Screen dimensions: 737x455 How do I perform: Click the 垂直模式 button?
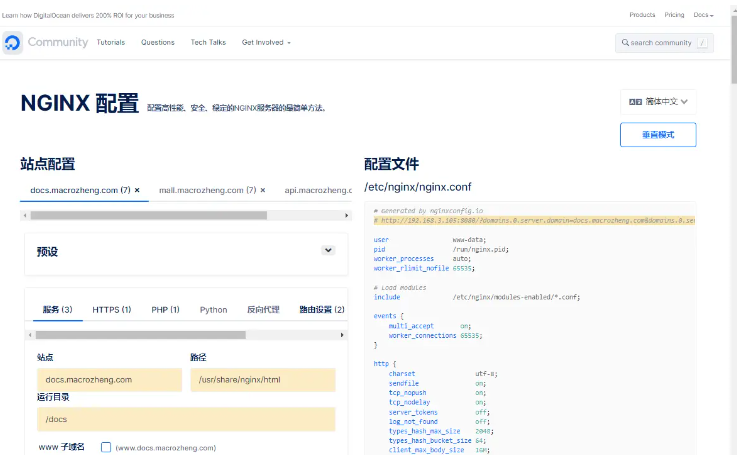coord(658,135)
